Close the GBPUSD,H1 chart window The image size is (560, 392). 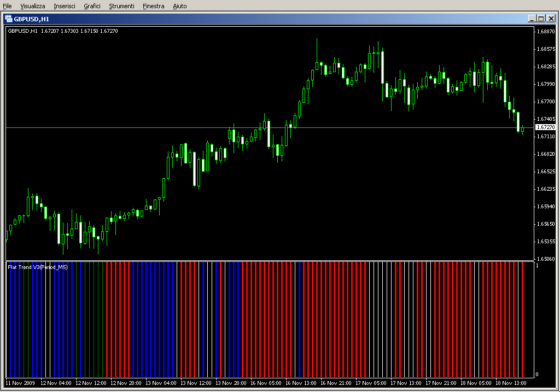pyautogui.click(x=551, y=19)
